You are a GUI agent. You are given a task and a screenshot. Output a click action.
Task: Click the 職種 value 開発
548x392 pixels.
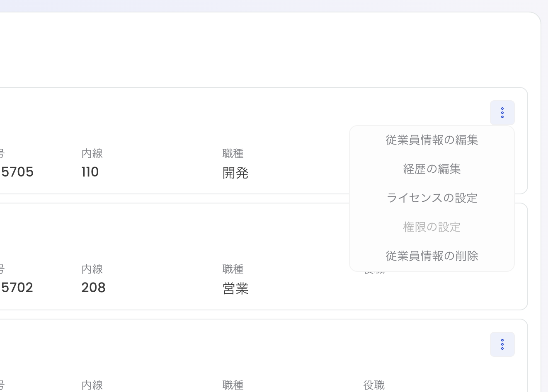pos(235,173)
